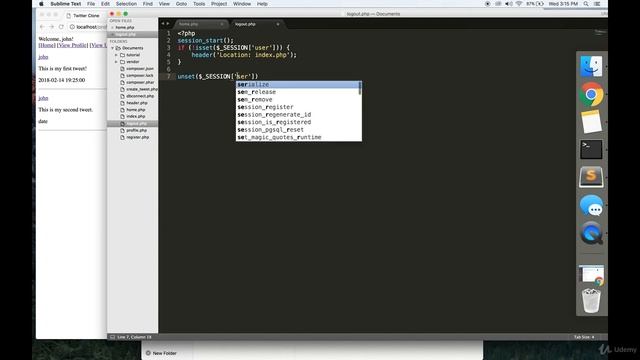Open profile.php in the sidebar

(136, 130)
